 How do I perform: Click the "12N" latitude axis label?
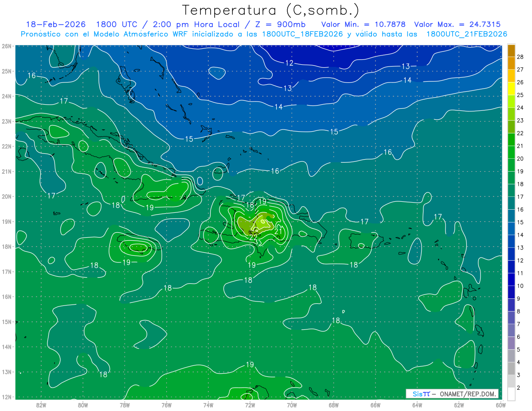pos(7,397)
